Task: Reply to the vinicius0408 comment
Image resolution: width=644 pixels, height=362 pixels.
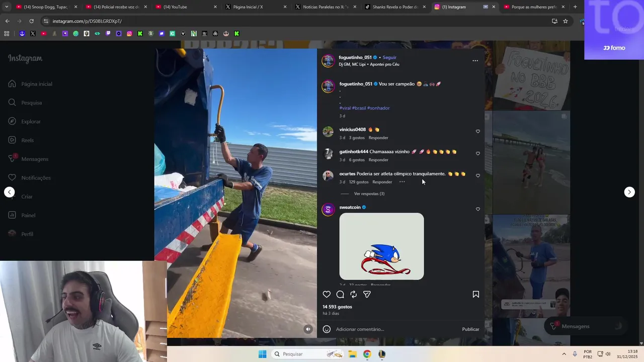Action: (x=378, y=138)
